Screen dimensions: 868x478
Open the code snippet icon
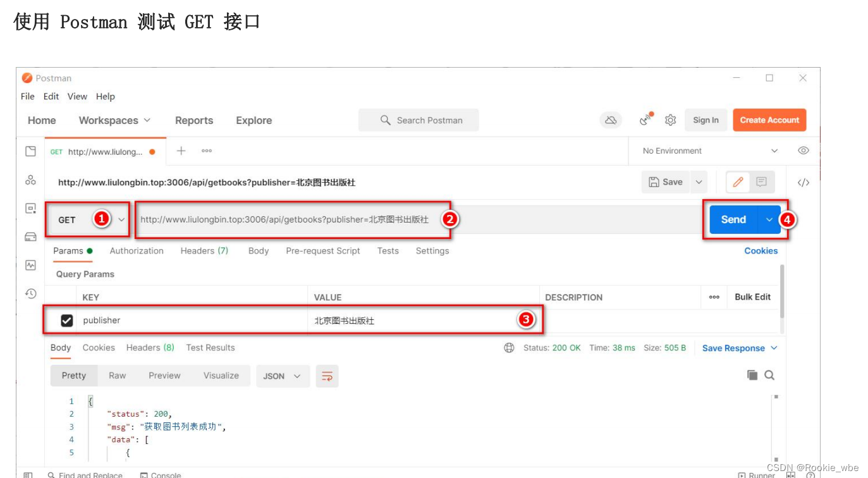click(804, 183)
